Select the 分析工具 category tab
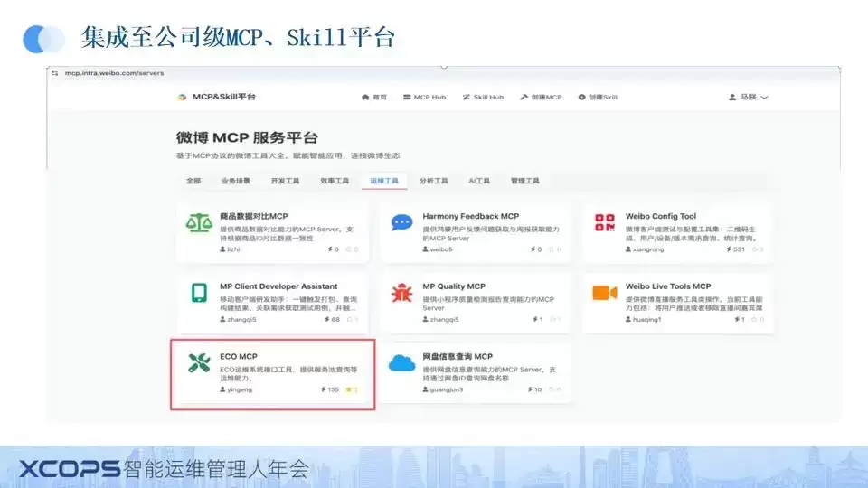The width and height of the screenshot is (868, 488). click(433, 181)
